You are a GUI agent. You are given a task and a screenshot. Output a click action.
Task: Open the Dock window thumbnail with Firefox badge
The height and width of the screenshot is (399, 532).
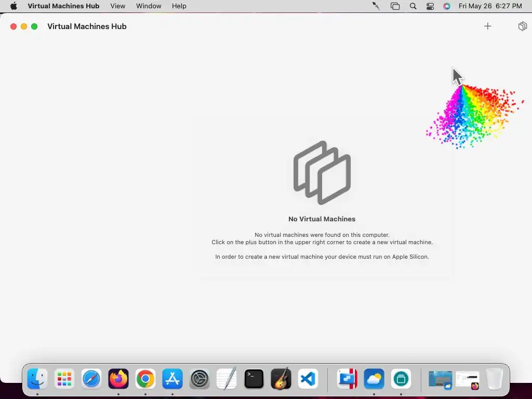468,380
